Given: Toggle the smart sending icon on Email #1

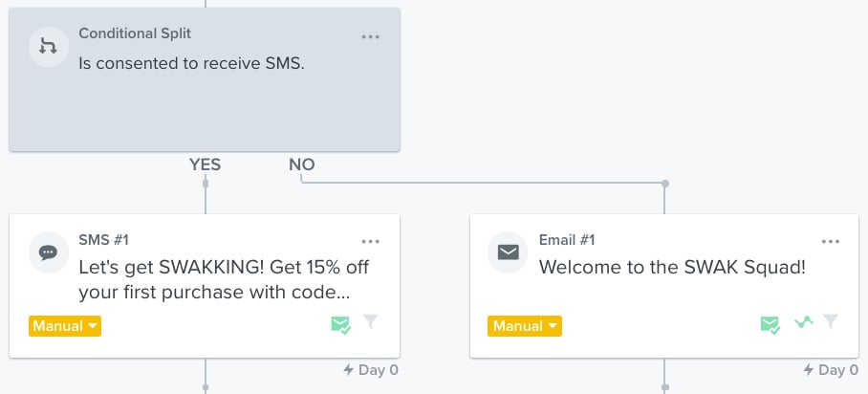Looking at the screenshot, I should [770, 325].
